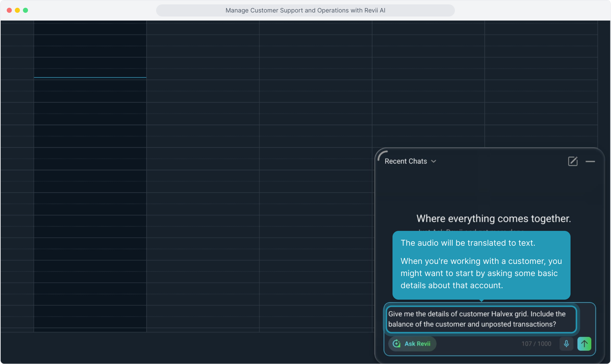Activate the microphone for voice input
This screenshot has height=364, width=611.
point(566,344)
